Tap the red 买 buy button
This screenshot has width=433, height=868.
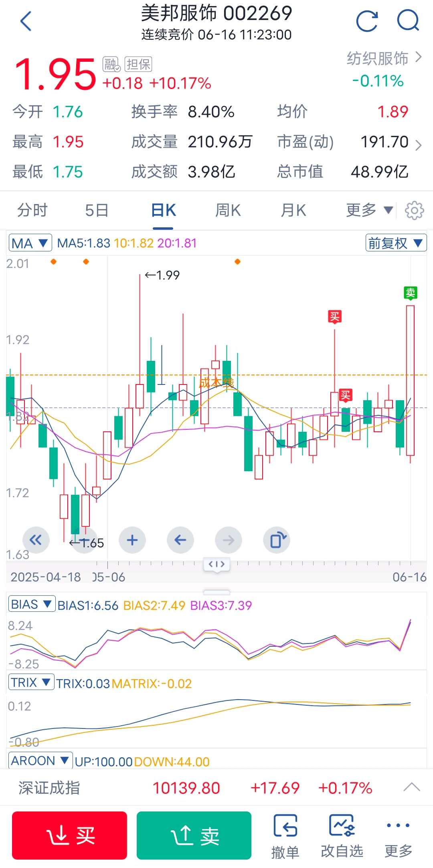click(69, 836)
